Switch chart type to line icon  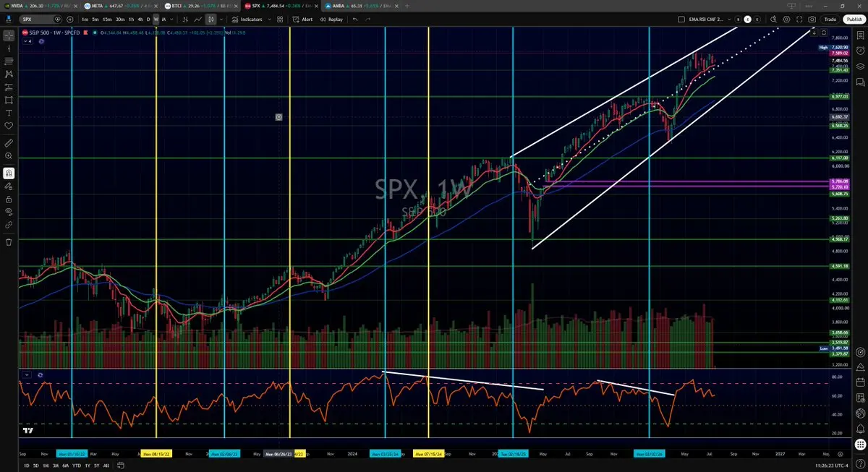tap(197, 19)
